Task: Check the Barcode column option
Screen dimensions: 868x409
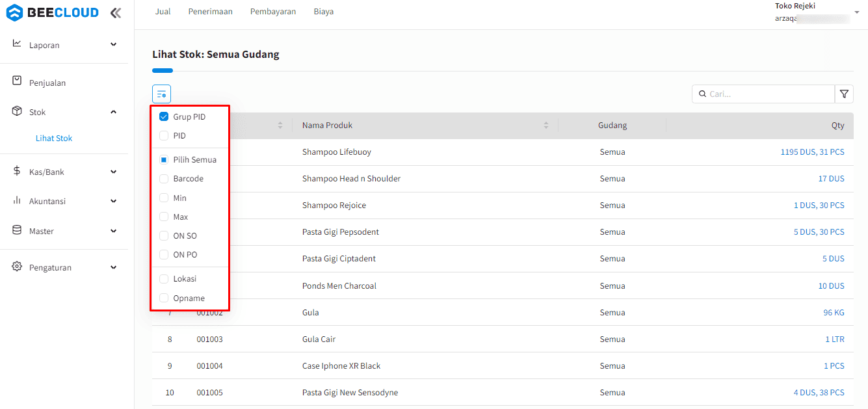Action: 164,178
